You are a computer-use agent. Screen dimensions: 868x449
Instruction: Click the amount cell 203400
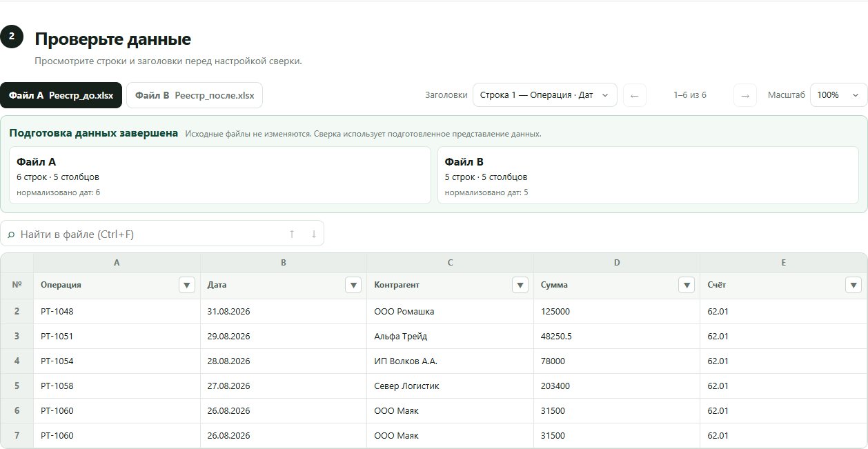click(x=617, y=386)
